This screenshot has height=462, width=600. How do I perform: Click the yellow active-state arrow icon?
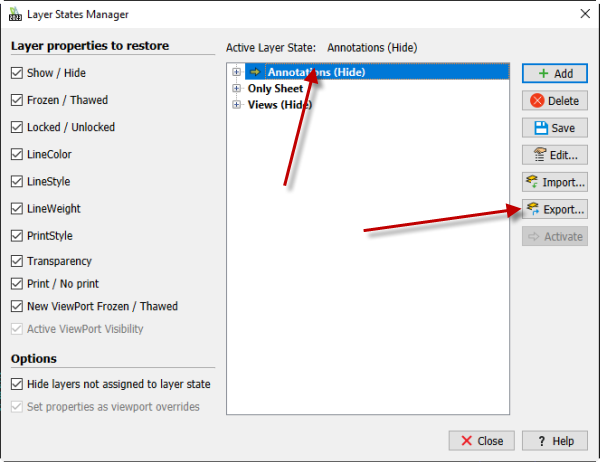click(x=255, y=72)
